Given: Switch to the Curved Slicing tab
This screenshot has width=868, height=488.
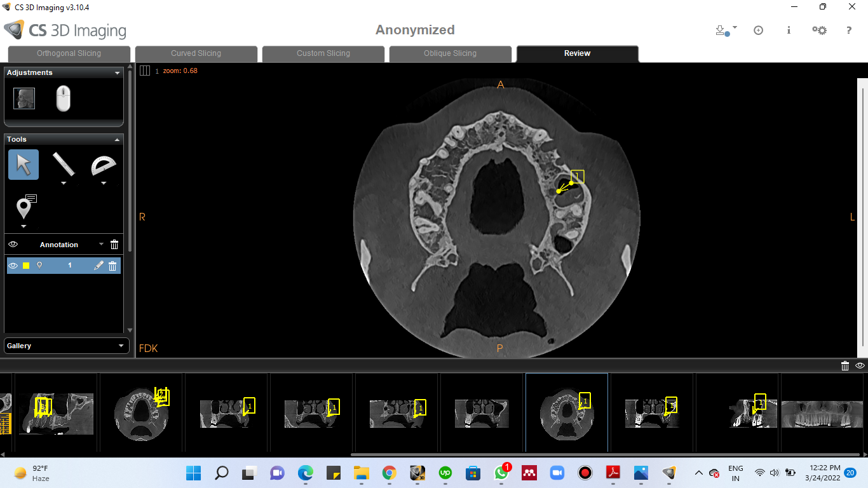Looking at the screenshot, I should (196, 53).
